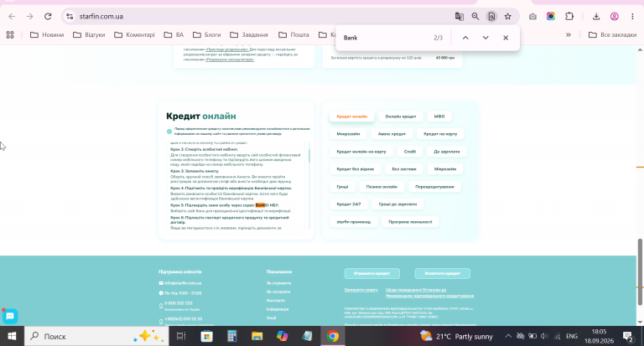Go back using the browser back arrow

[12, 17]
